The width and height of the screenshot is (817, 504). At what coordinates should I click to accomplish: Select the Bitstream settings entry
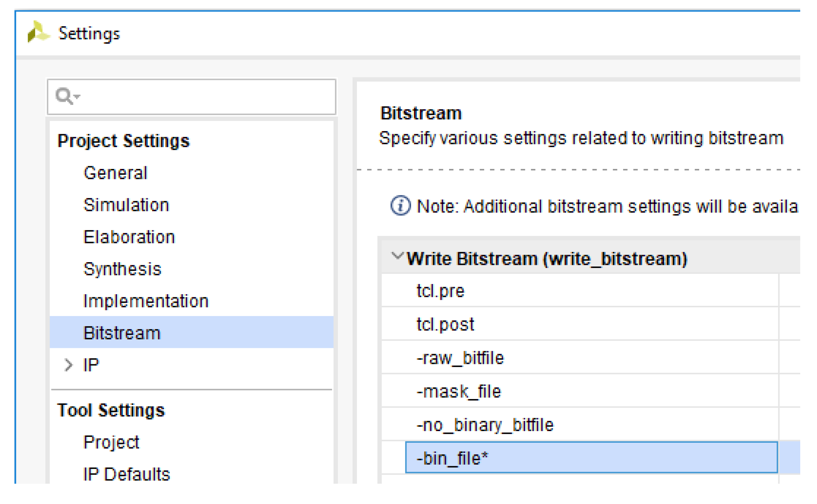122,333
